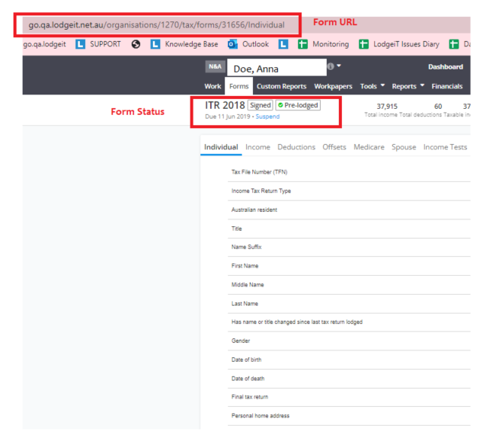Viewport: 486px width, 448px height.
Task: Click the Title field row
Action: tap(349, 229)
